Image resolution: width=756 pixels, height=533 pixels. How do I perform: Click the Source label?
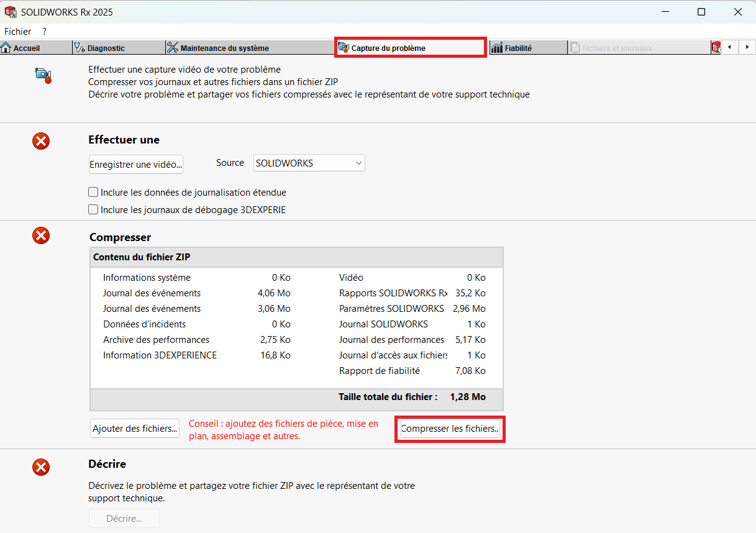click(x=230, y=163)
